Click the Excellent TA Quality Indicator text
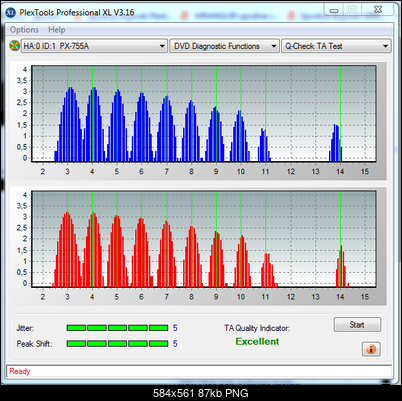The height and width of the screenshot is (401, 402). 257,341
